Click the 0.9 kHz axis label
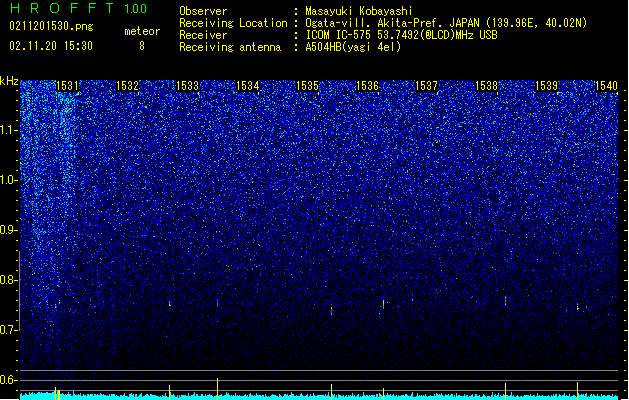Image resolution: width=629 pixels, height=400 pixels. [x=9, y=230]
